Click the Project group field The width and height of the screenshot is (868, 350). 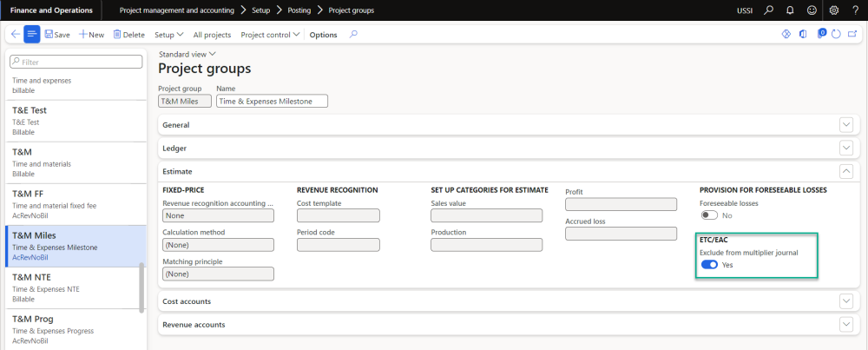[185, 101]
